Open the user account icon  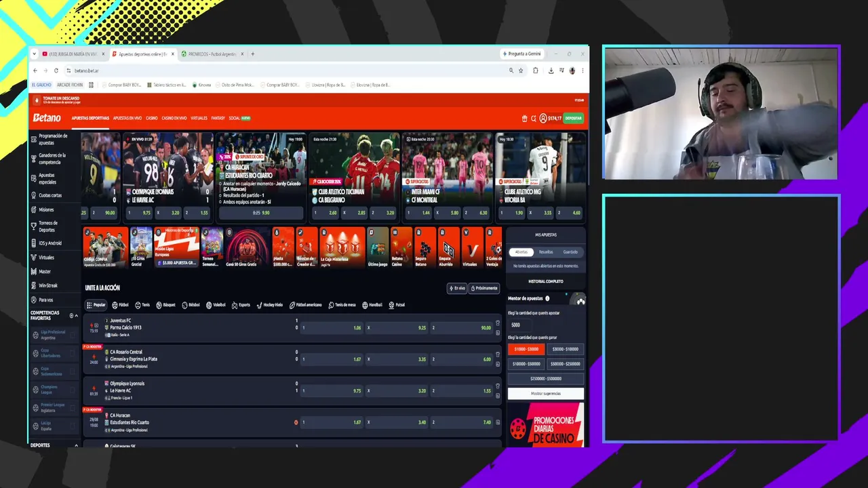coord(543,118)
